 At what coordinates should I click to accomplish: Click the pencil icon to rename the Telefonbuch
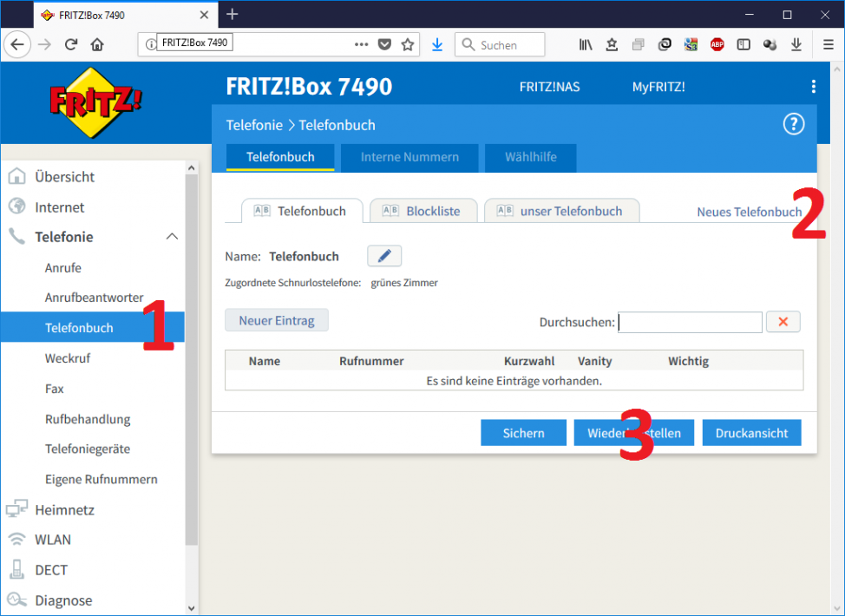[384, 256]
